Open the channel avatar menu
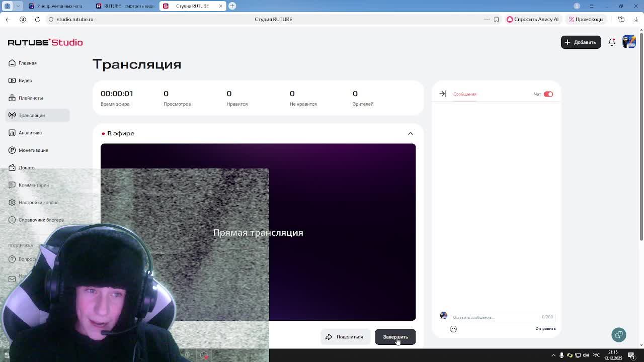 click(629, 42)
